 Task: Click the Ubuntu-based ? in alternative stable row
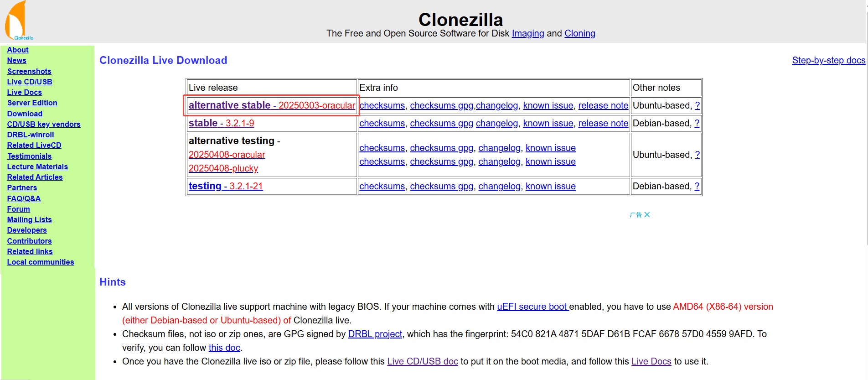pos(697,105)
